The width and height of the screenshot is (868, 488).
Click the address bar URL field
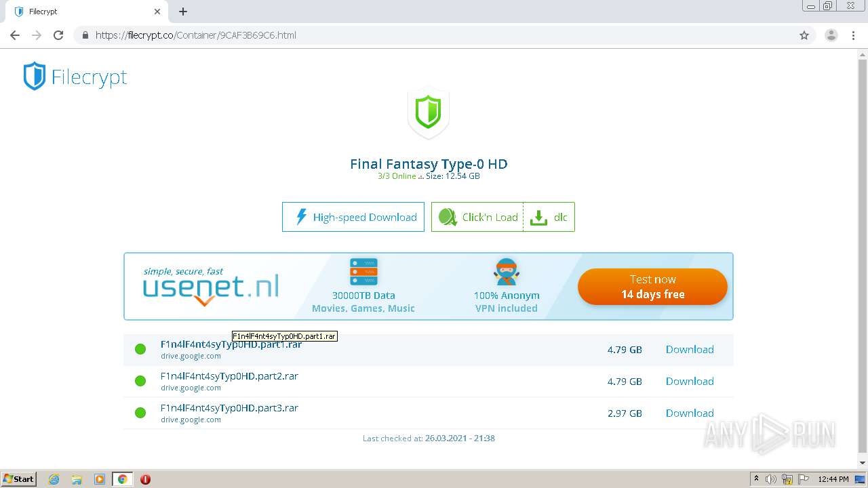[434, 35]
